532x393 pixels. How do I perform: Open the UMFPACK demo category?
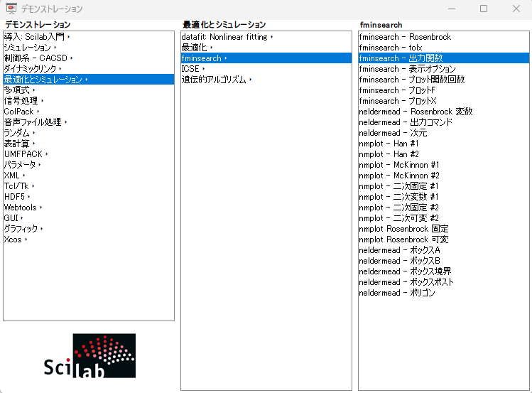click(23, 154)
